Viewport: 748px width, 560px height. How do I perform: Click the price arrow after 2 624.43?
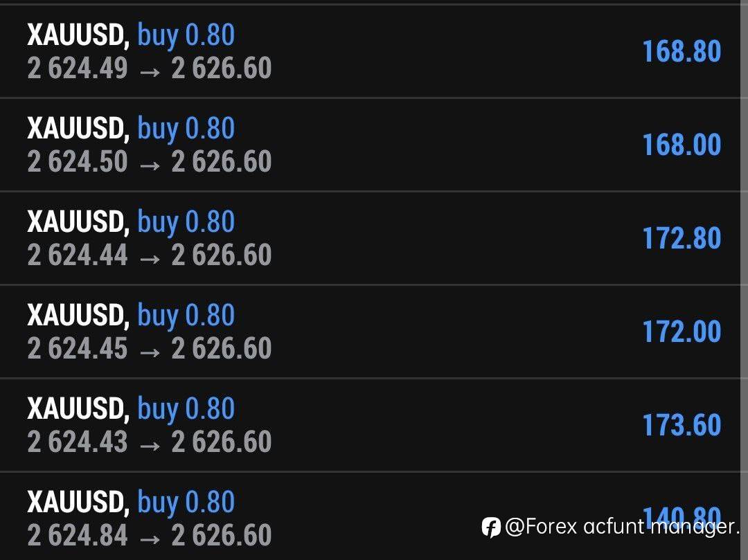click(x=150, y=444)
